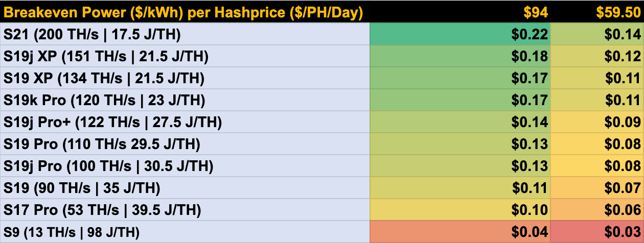Select the Breakeven Power header cell
The height and width of the screenshot is (243, 644).
coord(185,12)
